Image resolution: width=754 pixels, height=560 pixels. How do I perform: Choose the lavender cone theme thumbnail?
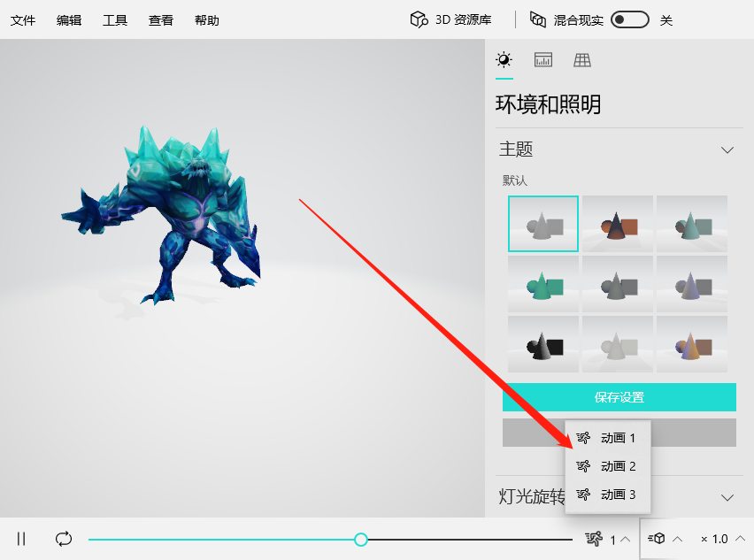coord(692,284)
